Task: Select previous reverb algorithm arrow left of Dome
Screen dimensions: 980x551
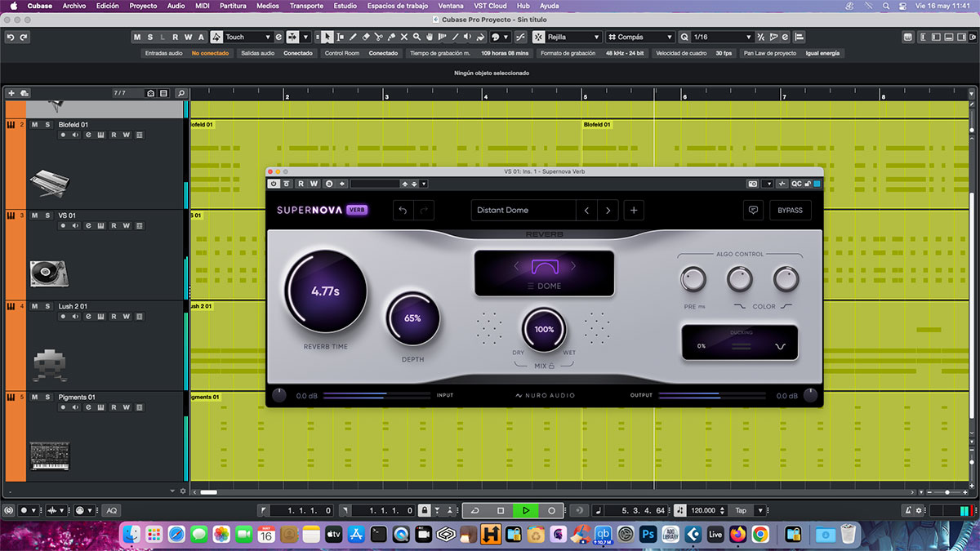Action: (515, 266)
